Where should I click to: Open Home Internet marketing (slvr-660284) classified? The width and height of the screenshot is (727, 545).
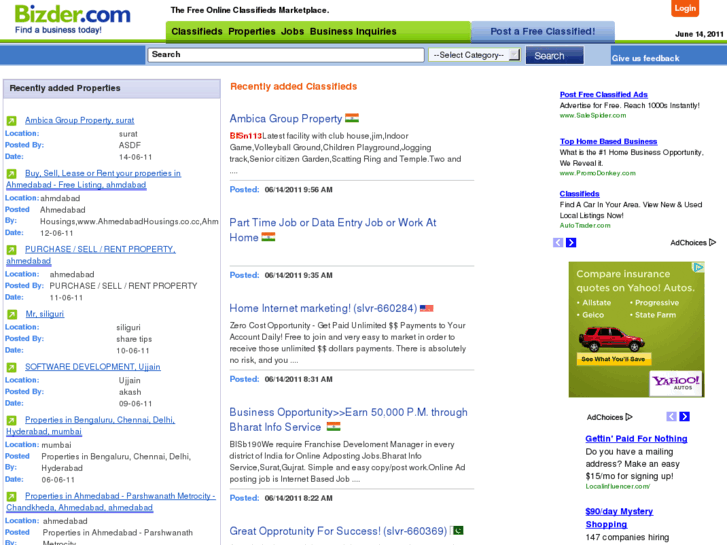[323, 308]
